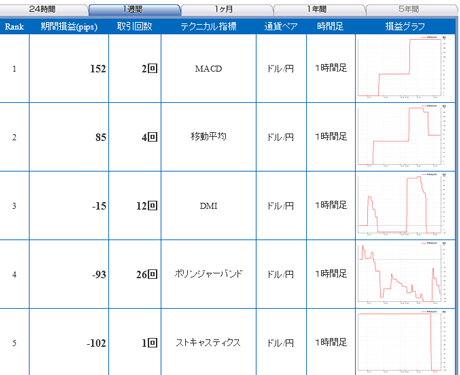Screen dimensions: 460x375
Task: Click the 取引回数 column header
Action: click(x=135, y=26)
